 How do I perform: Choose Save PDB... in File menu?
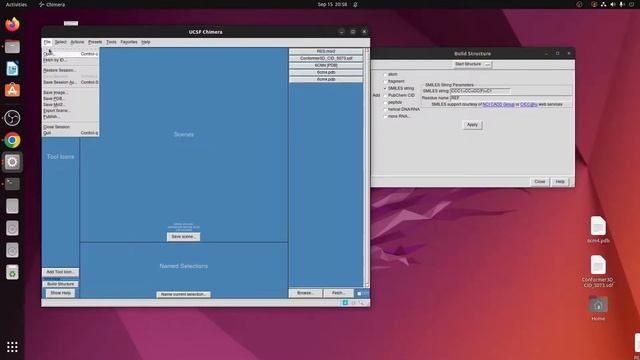[70, 99]
